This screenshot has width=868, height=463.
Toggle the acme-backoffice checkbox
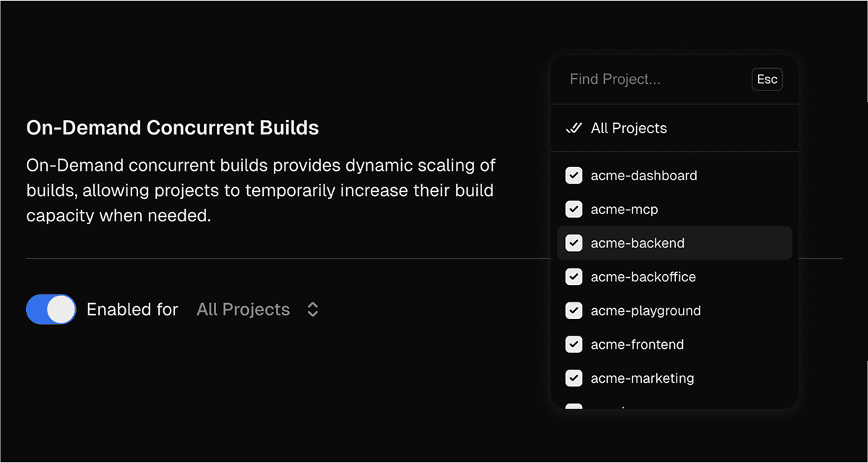[x=574, y=276]
